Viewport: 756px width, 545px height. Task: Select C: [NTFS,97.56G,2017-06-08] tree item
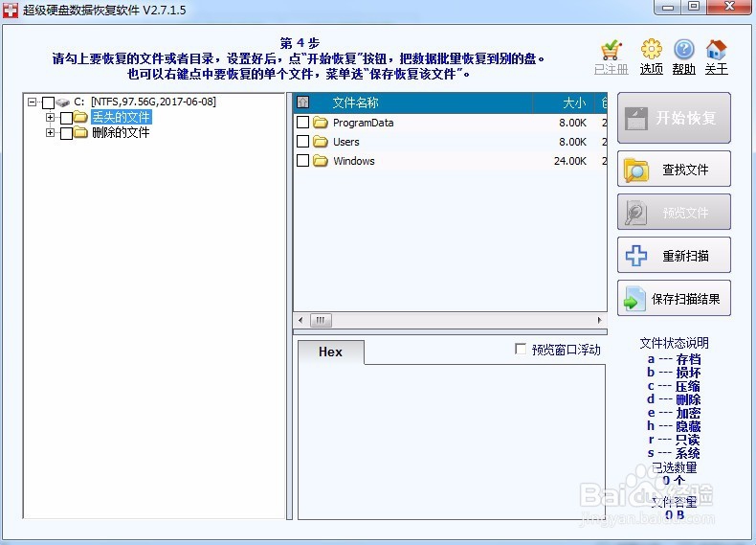click(x=145, y=102)
